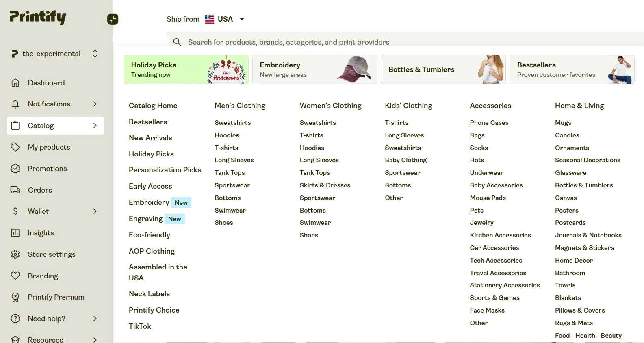Open the Insights chart icon
The height and width of the screenshot is (343, 644).
(x=15, y=232)
